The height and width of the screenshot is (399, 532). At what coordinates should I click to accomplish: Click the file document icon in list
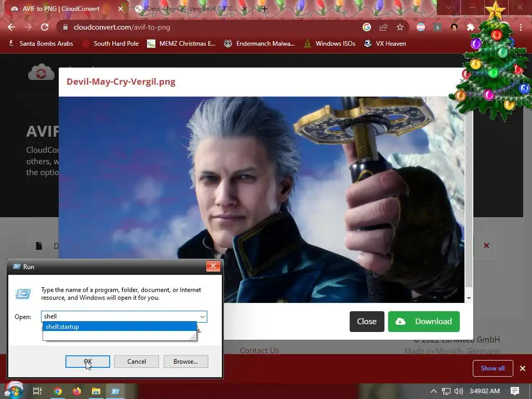click(x=39, y=246)
